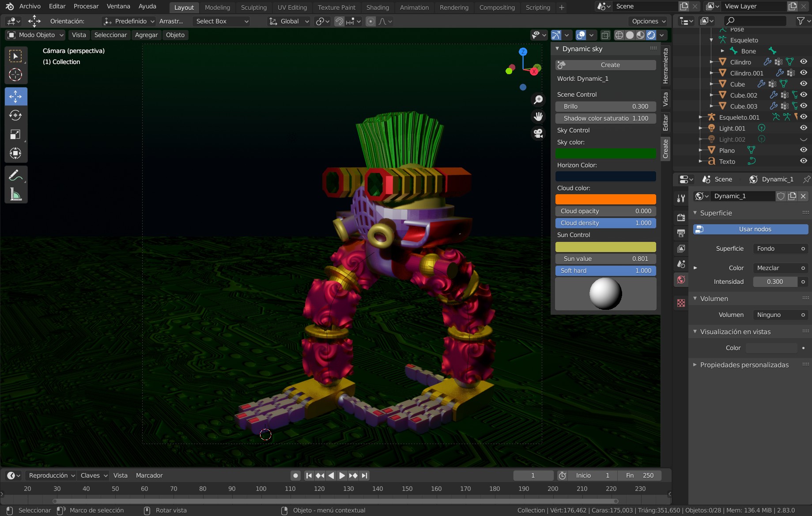Activate the Scale tool

[15, 134]
